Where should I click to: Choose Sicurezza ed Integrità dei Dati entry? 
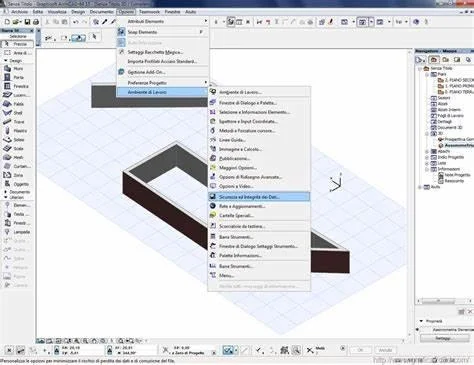(x=259, y=197)
